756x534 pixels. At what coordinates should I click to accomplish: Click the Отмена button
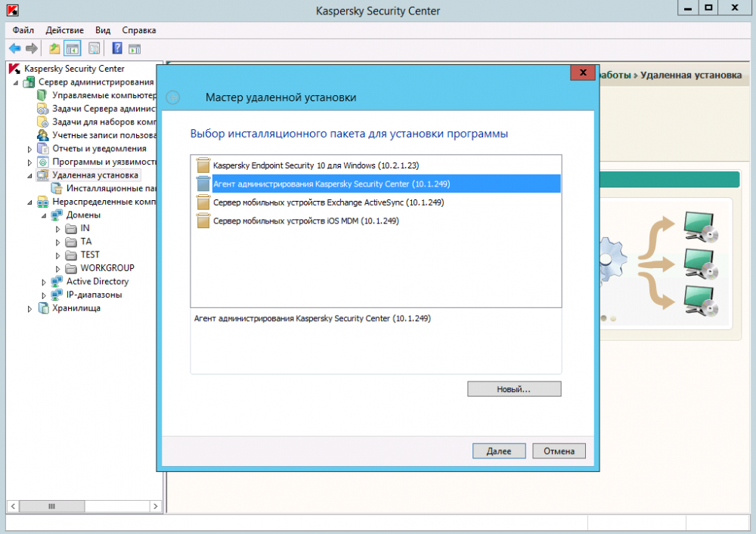[559, 451]
